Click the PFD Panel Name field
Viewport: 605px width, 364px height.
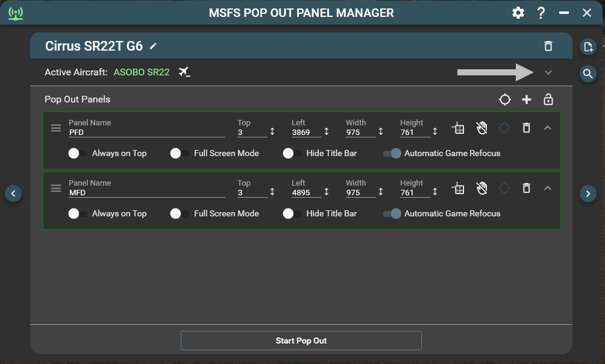pos(146,132)
